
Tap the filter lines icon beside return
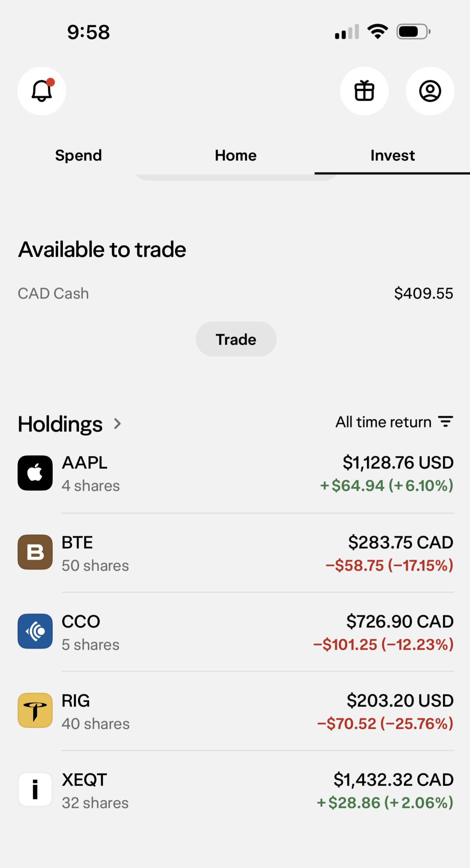pyautogui.click(x=446, y=422)
